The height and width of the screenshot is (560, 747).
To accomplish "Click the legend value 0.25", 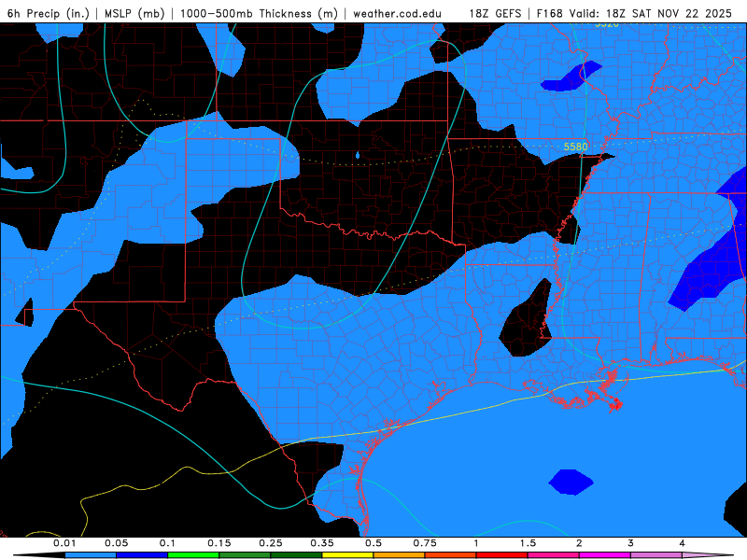I will (x=271, y=543).
